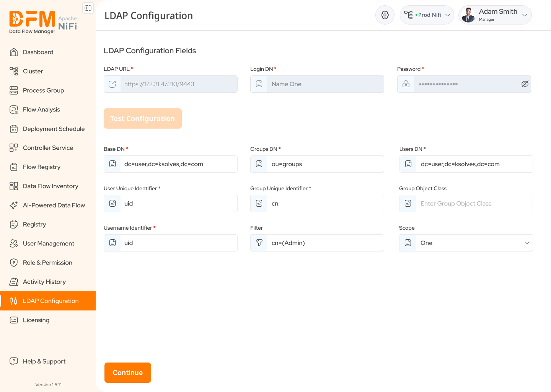Click the Password input field
This screenshot has width=551, height=392.
[464, 84]
